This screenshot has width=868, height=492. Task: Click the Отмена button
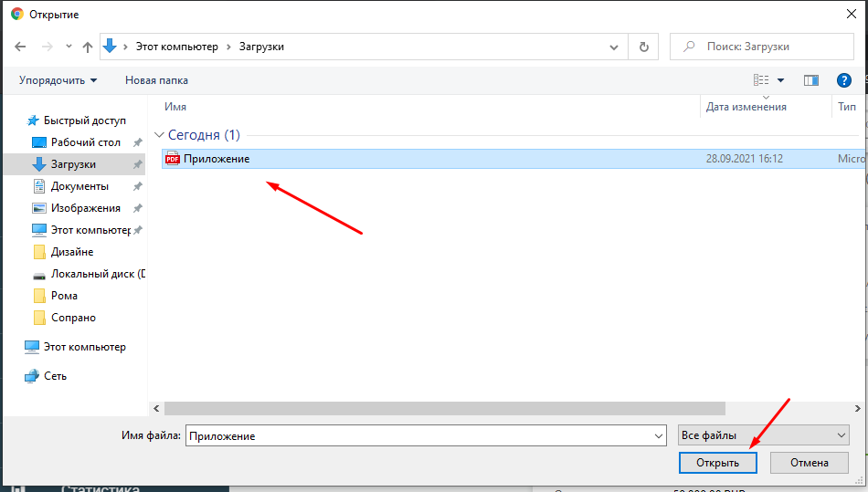coord(810,463)
